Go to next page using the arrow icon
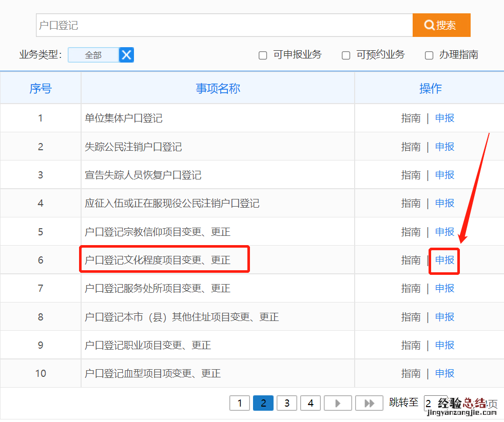This screenshot has width=504, height=422. tap(338, 403)
